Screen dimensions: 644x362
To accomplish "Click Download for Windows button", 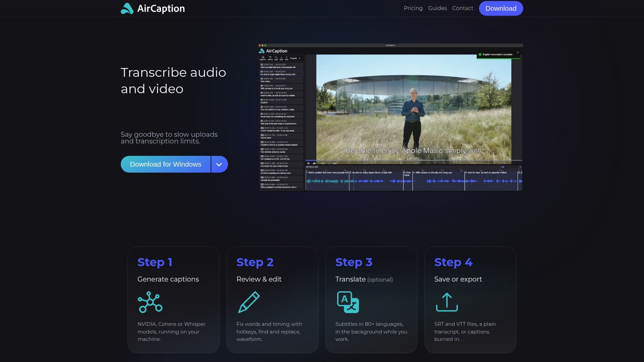I will coord(166,164).
